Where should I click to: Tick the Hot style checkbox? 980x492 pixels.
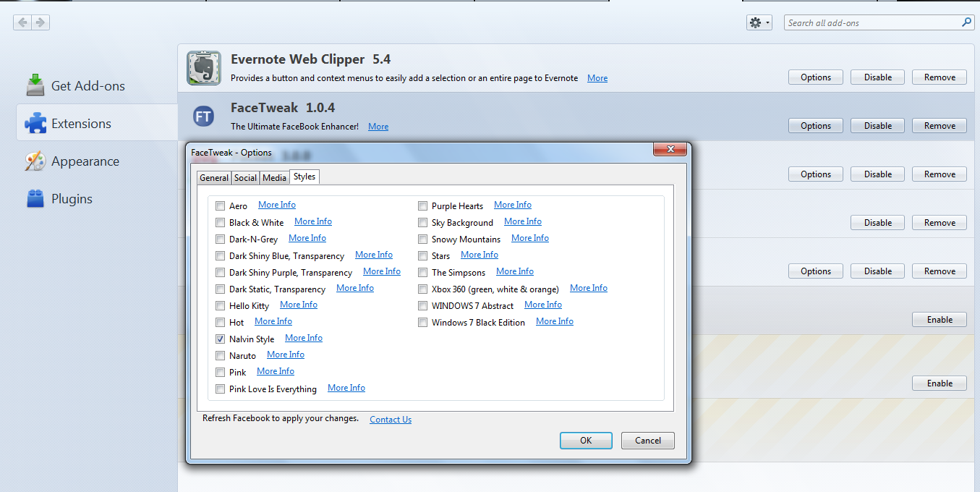(220, 323)
